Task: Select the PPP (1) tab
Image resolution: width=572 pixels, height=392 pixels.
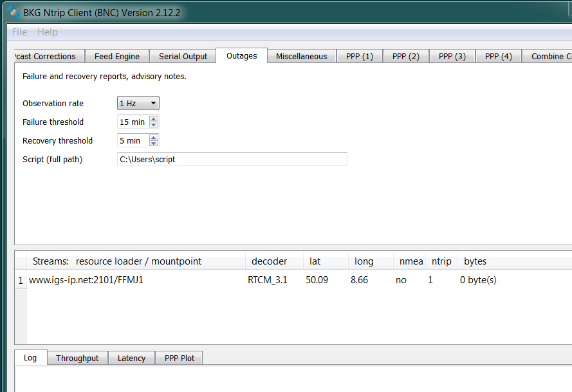Action: pyautogui.click(x=359, y=57)
